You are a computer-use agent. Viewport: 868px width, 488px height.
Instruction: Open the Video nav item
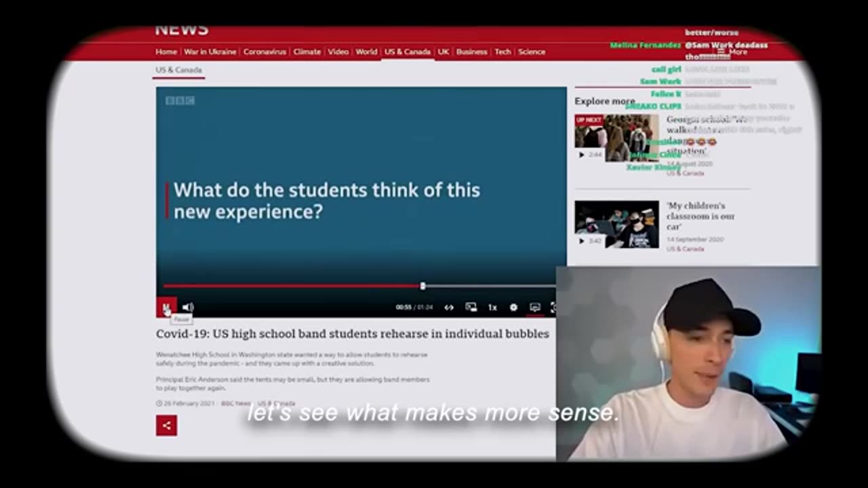point(338,52)
